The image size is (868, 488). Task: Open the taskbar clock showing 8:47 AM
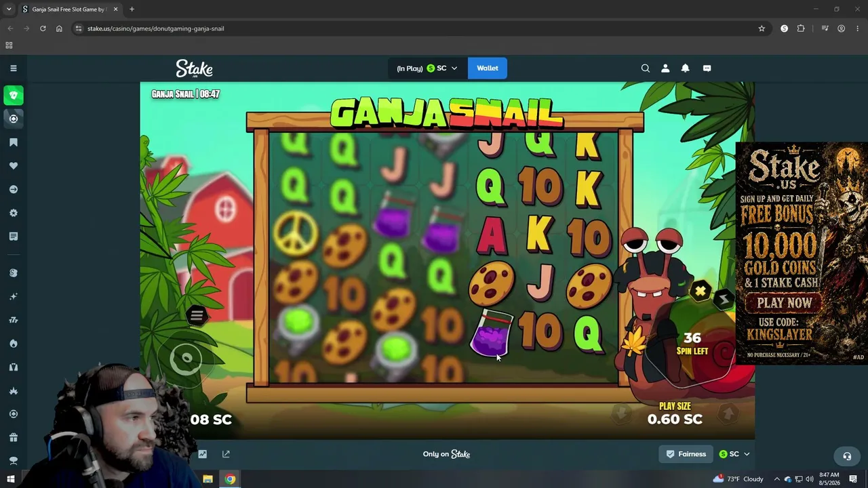pyautogui.click(x=829, y=479)
